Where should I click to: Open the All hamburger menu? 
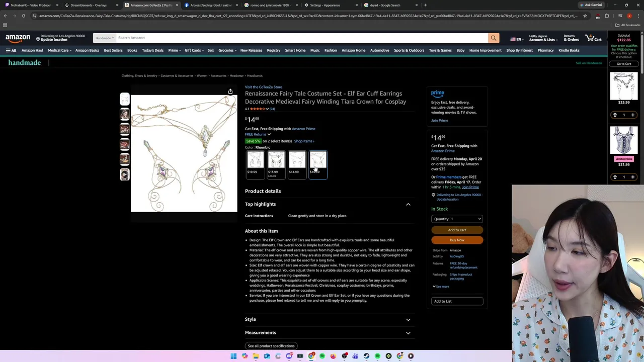(x=11, y=50)
